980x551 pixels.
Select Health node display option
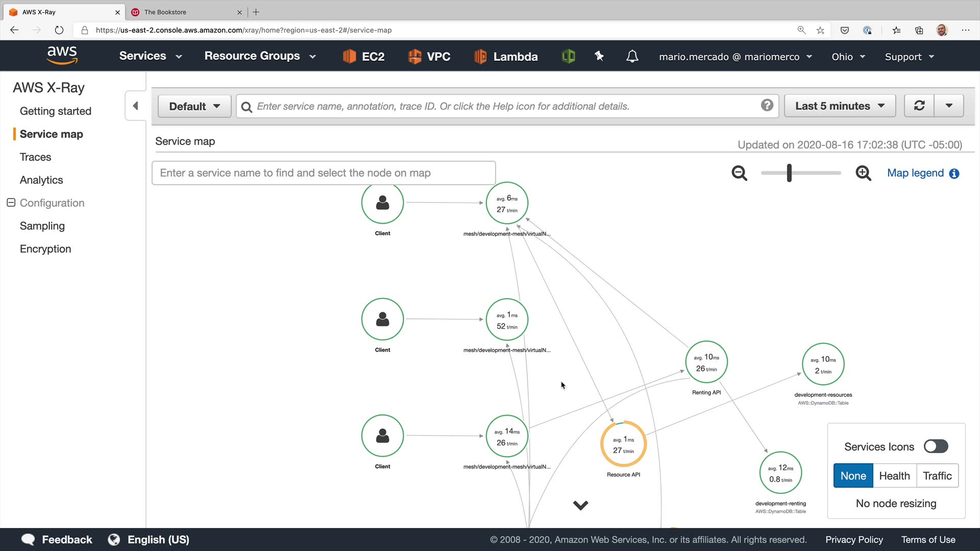[894, 475]
